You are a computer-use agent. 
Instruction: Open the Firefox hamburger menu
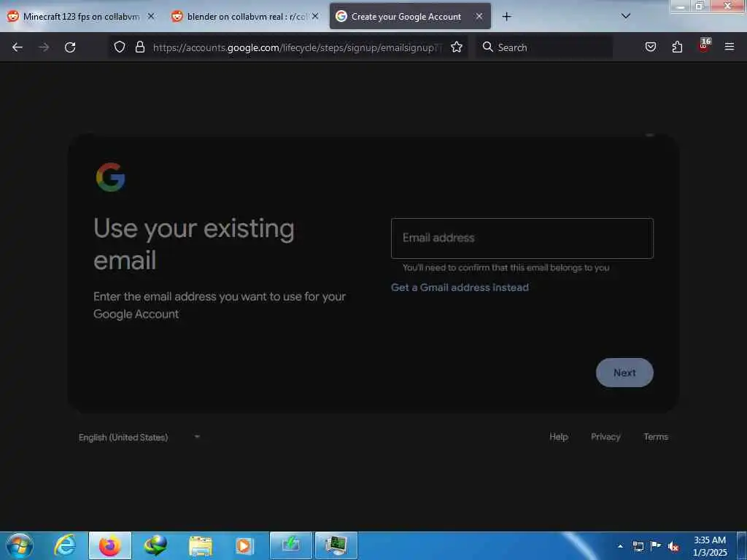729,47
